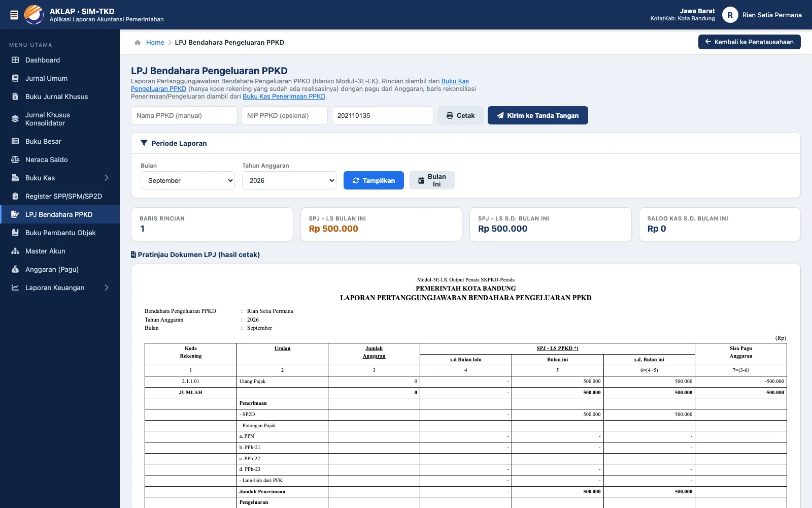Click the 'Jumlah Penerimaan' row label
812x508 pixels.
262,492
